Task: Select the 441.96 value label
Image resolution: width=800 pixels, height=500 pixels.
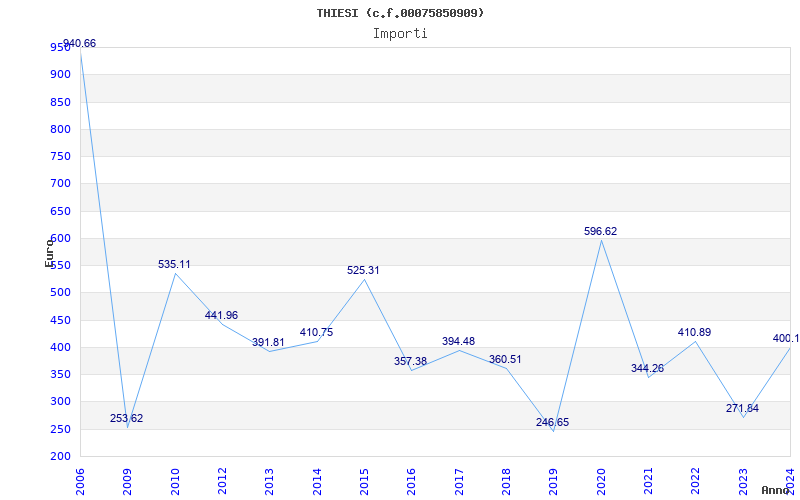Action: tap(221, 315)
